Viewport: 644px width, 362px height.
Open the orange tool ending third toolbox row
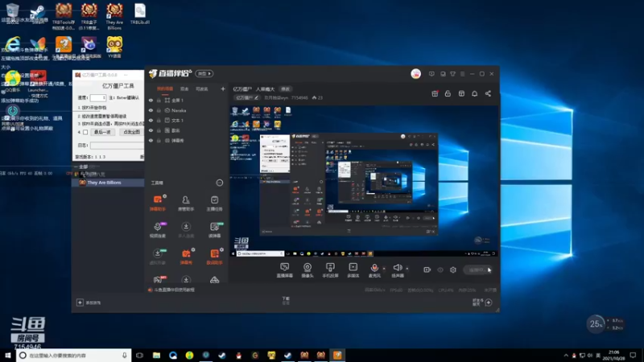click(x=214, y=257)
